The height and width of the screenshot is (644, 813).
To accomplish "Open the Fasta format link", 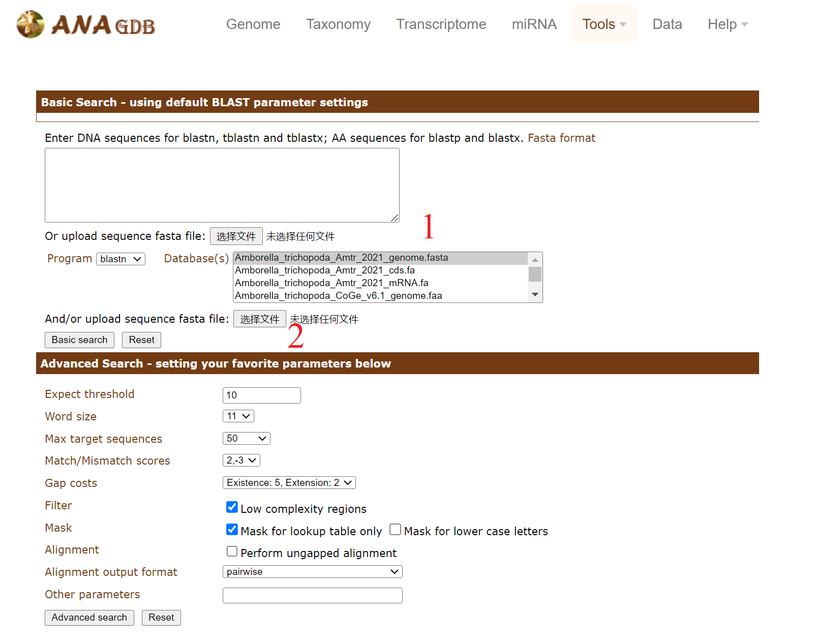I will tap(561, 138).
